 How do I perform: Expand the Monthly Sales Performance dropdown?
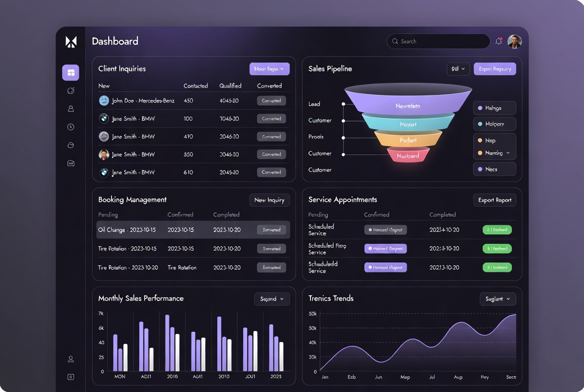tap(272, 299)
